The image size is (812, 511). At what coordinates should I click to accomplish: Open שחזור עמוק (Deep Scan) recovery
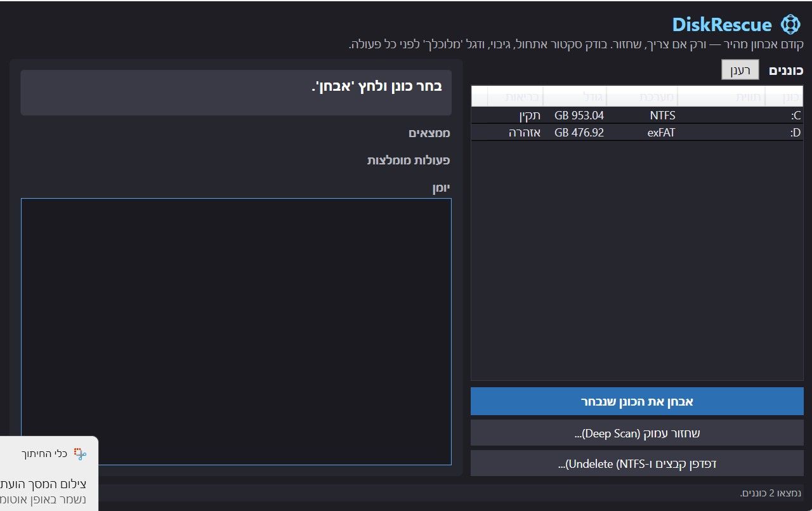pos(637,433)
